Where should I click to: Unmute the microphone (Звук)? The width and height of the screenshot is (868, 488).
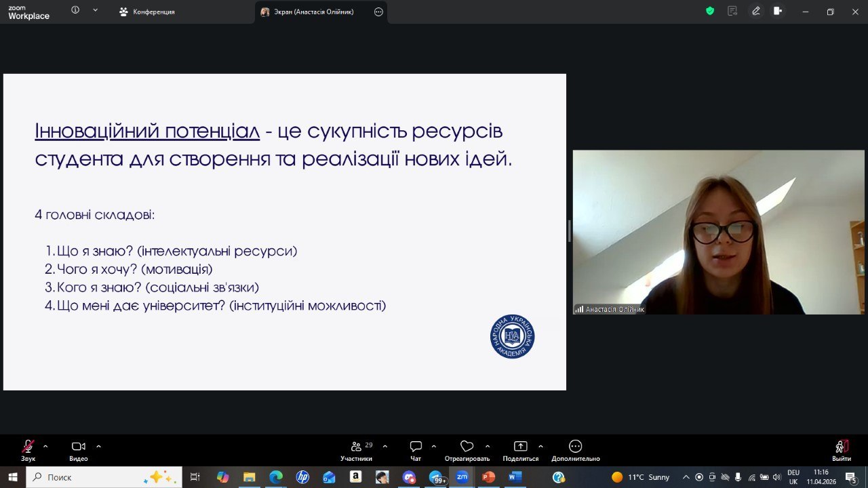[28, 447]
